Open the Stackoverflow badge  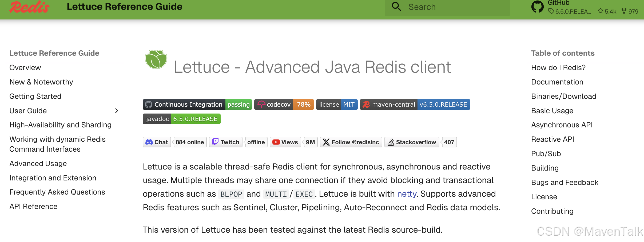[x=412, y=142]
